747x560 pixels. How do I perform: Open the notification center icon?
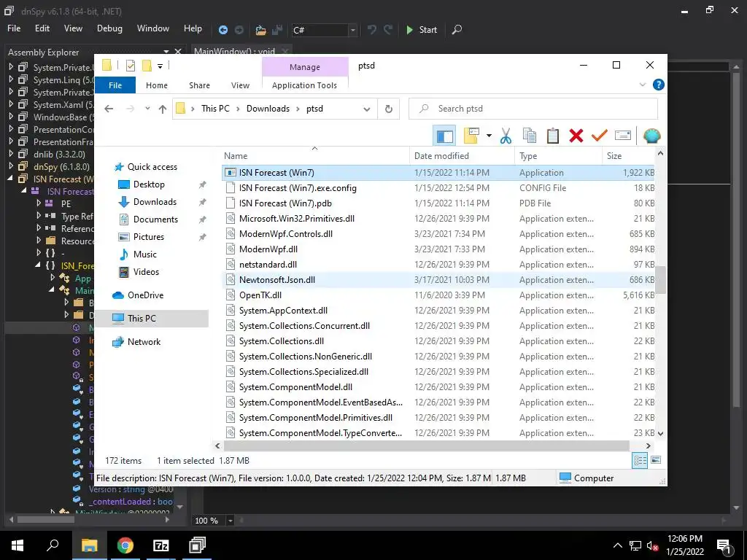pyautogui.click(x=724, y=545)
